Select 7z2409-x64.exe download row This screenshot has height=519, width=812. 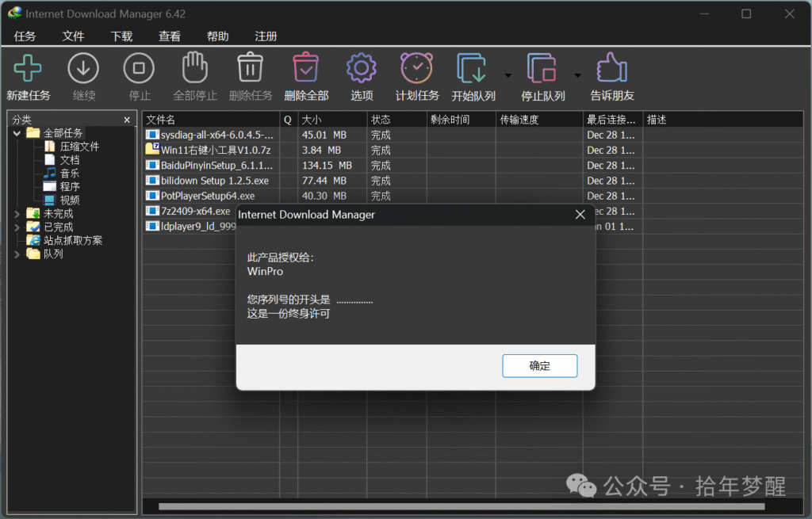pos(189,211)
